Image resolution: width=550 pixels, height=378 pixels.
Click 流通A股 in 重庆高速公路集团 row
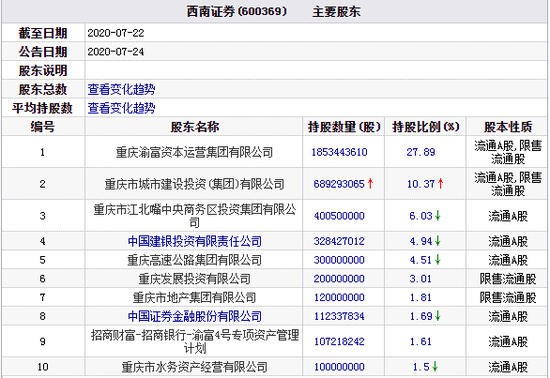tap(508, 260)
